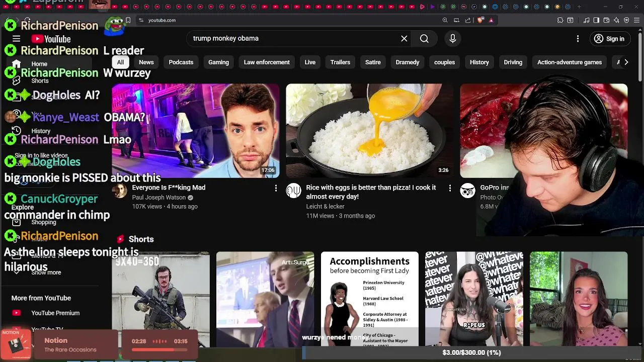Expand Show more in the sidebar
The height and width of the screenshot is (362, 644).
coord(46,273)
